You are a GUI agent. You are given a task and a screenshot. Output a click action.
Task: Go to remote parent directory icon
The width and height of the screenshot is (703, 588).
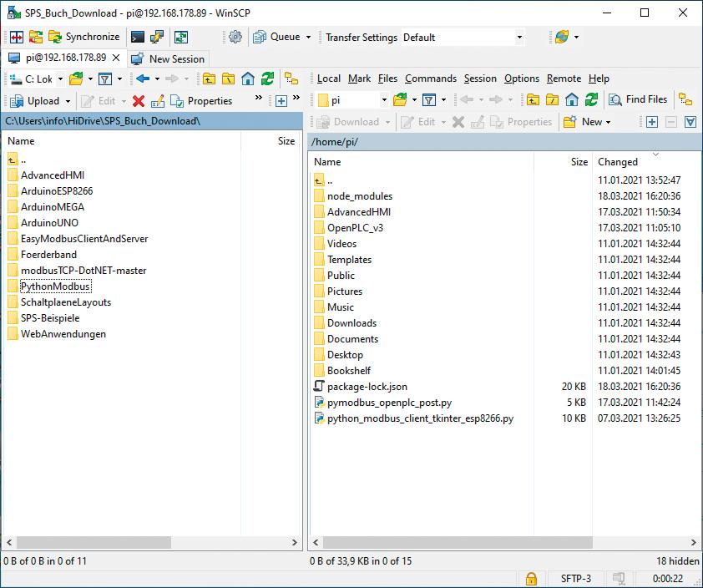pos(533,99)
